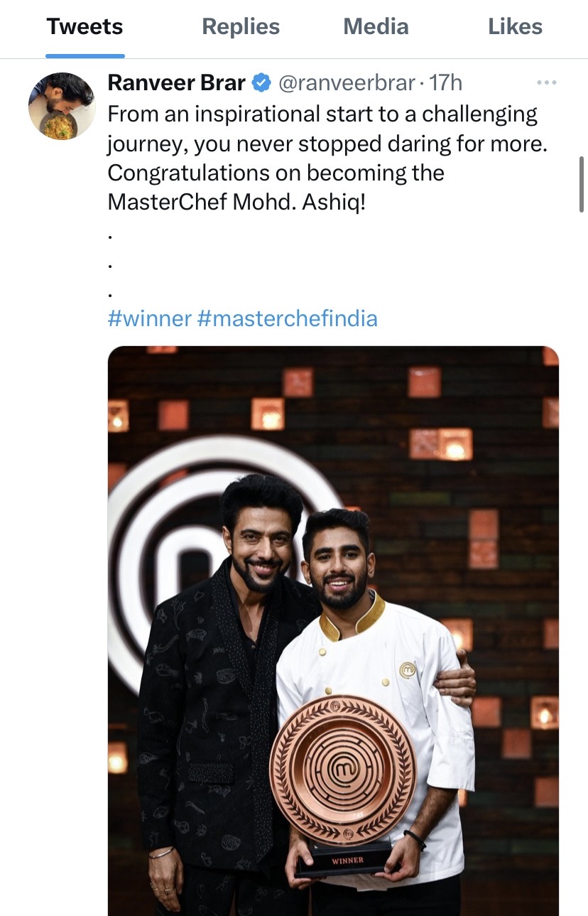Expand the more actions menu for this tweet
This screenshot has width=588, height=916.
[546, 82]
